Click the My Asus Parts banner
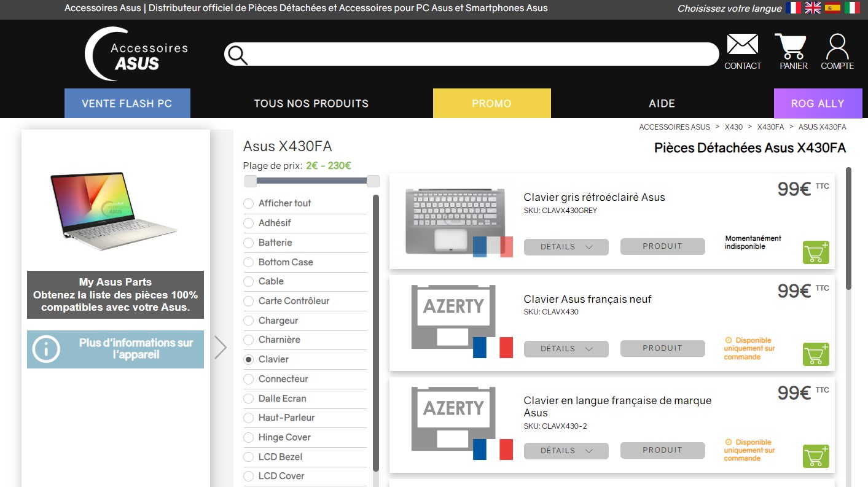 [115, 295]
